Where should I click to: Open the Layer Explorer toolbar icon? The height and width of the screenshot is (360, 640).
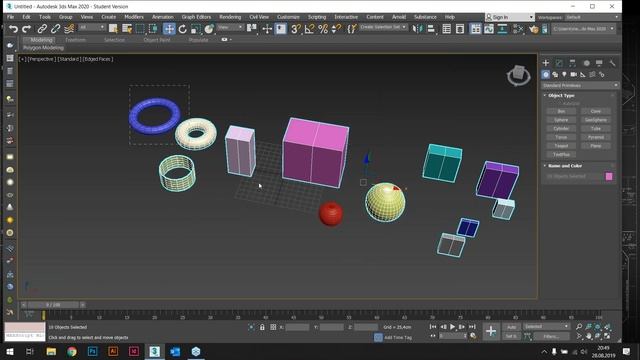point(460,29)
